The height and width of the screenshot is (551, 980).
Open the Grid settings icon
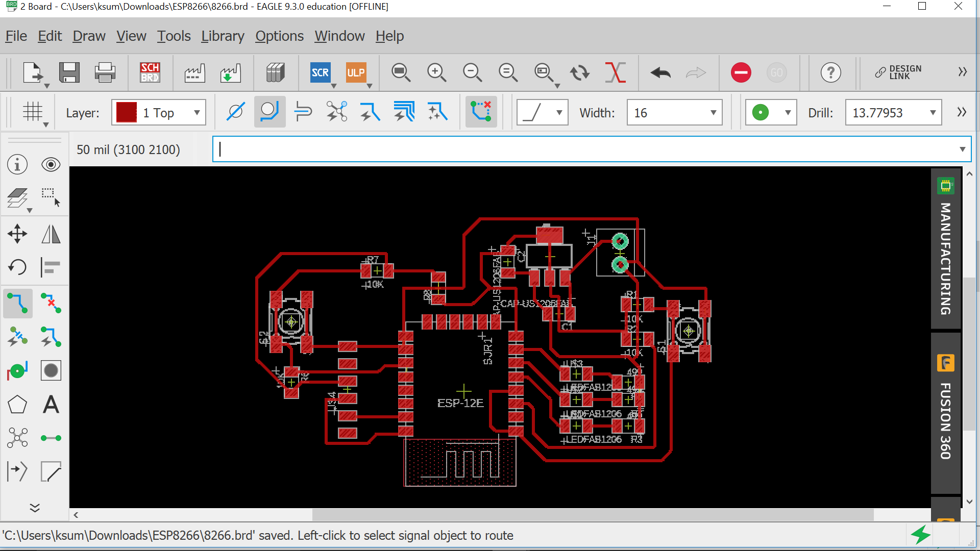pos(33,112)
